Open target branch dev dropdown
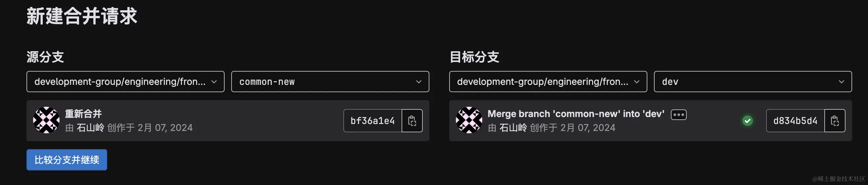868x185 pixels. tap(753, 81)
